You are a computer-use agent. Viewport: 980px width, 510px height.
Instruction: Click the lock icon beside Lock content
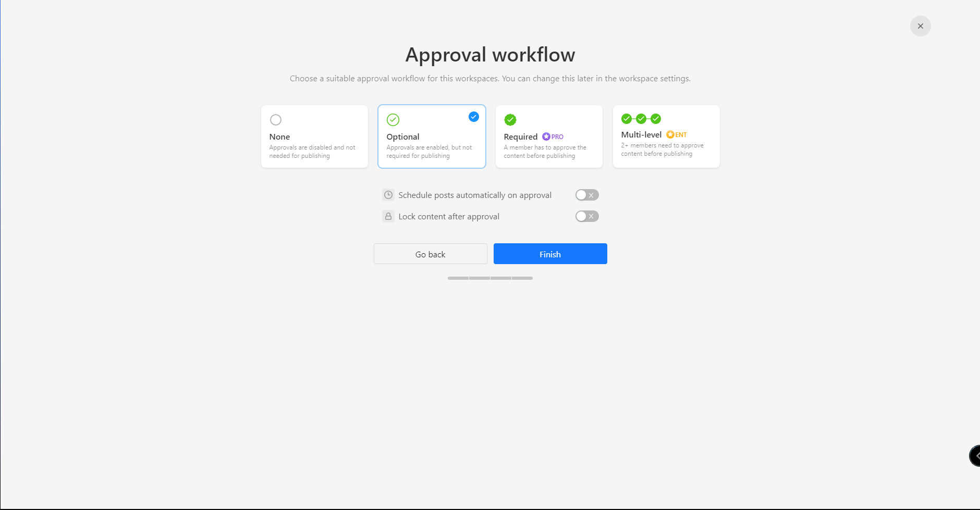tap(388, 216)
